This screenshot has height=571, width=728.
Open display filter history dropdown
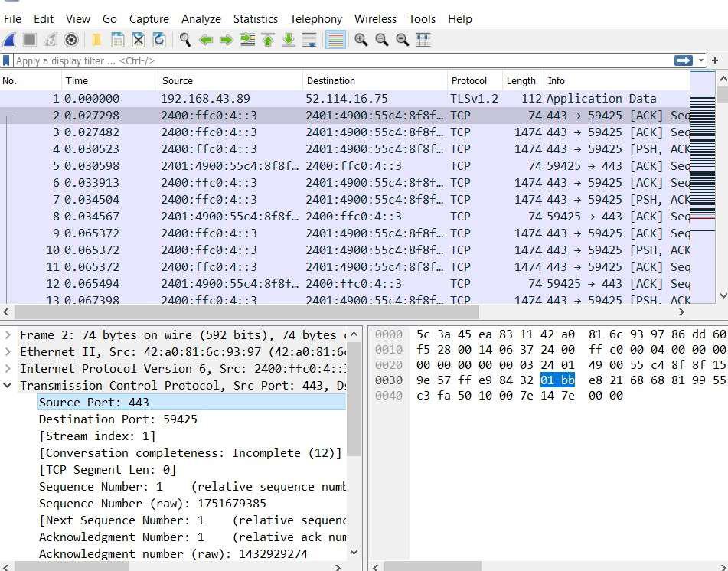(700, 60)
